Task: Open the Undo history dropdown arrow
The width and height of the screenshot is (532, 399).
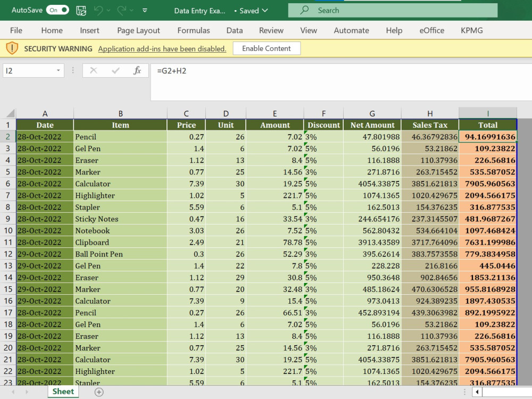Action: click(x=109, y=11)
